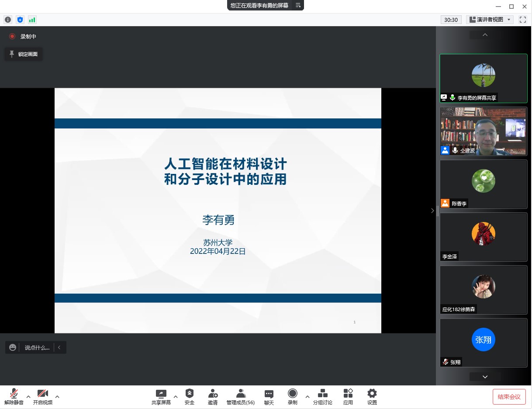Open 管理成员(56) participants list
This screenshot has height=409, width=532.
tap(240, 397)
